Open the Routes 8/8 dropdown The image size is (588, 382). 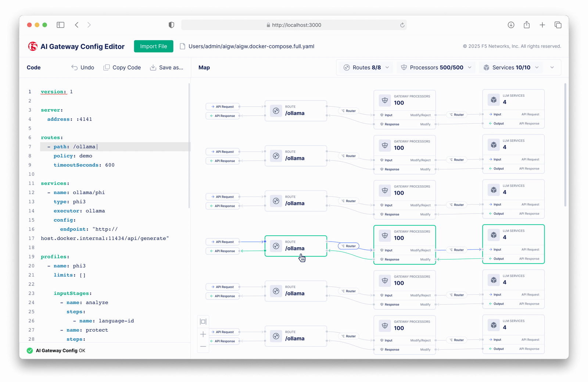366,68
